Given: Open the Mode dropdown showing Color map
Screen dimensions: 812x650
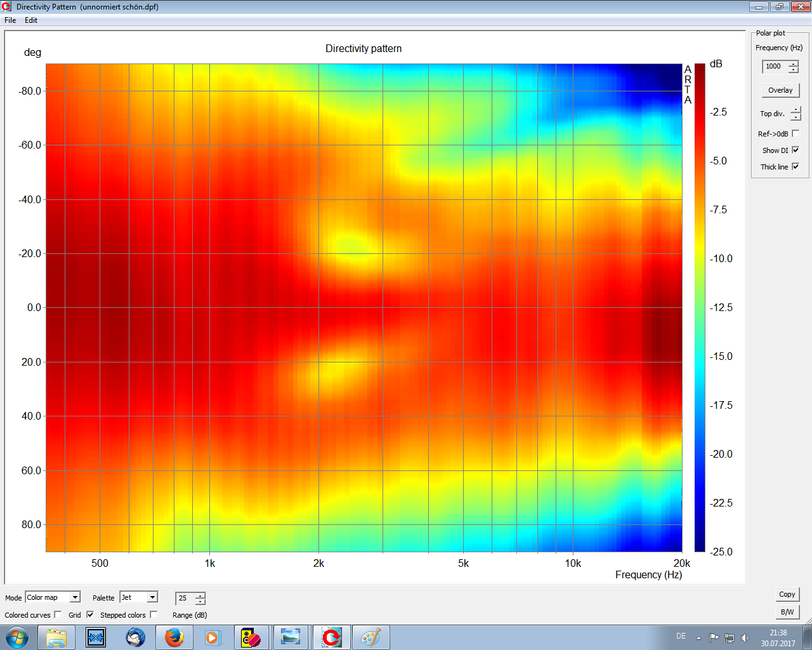Looking at the screenshot, I should [x=75, y=597].
